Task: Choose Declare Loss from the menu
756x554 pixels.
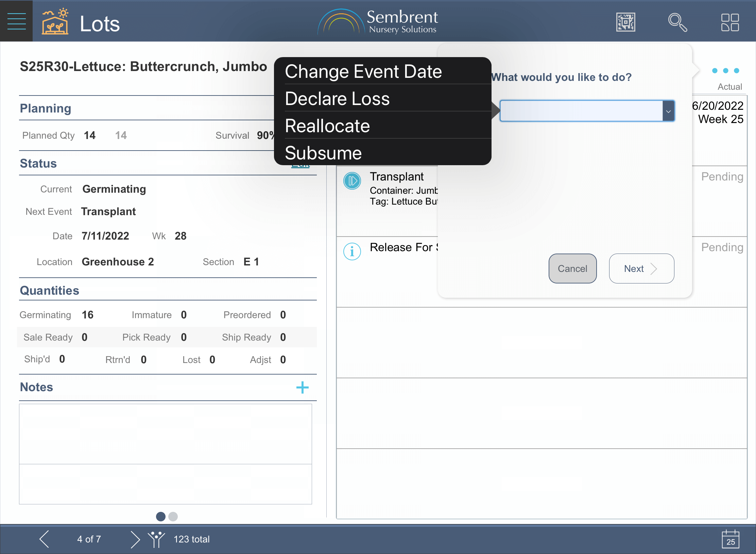Action: (x=337, y=99)
